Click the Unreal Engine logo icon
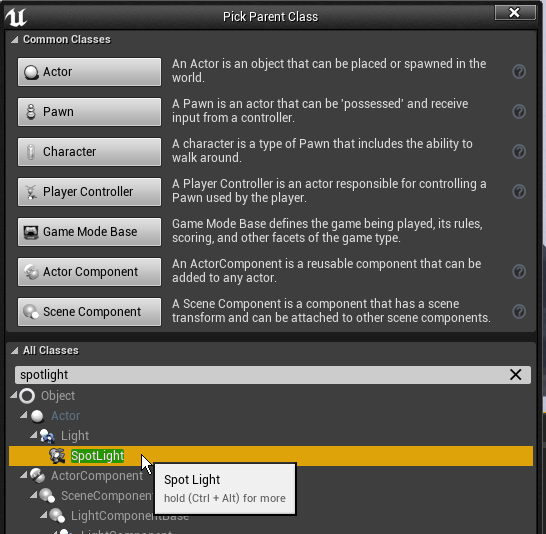546x534 pixels. coord(16,17)
